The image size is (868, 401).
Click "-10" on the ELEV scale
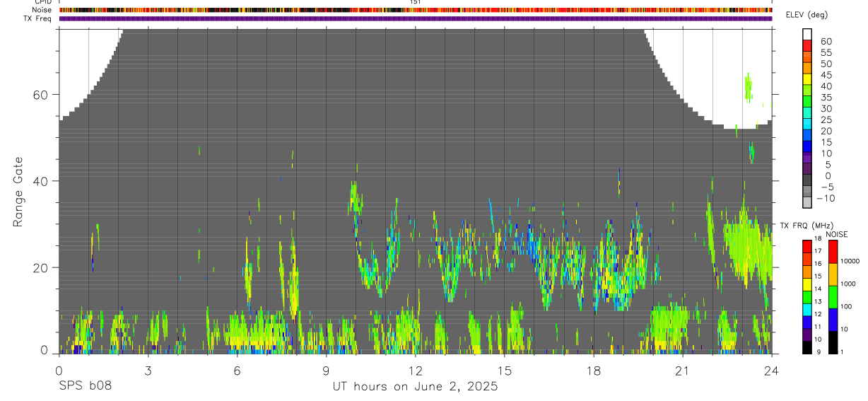coord(826,199)
